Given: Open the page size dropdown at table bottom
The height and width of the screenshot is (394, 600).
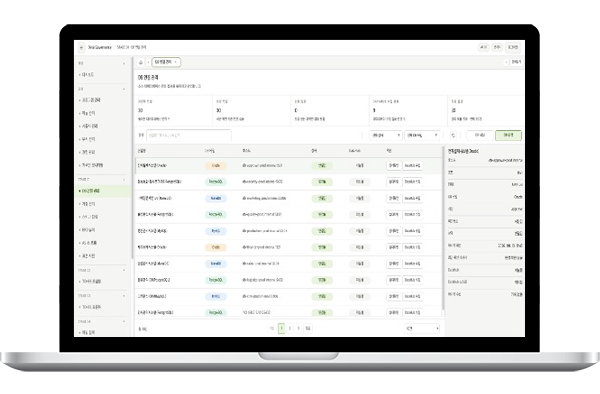Looking at the screenshot, I should (422, 328).
